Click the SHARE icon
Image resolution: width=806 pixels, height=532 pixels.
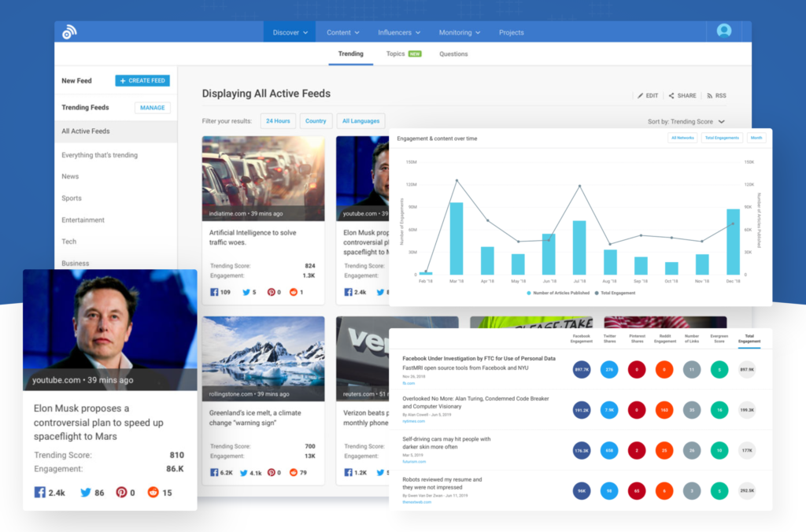pos(671,95)
